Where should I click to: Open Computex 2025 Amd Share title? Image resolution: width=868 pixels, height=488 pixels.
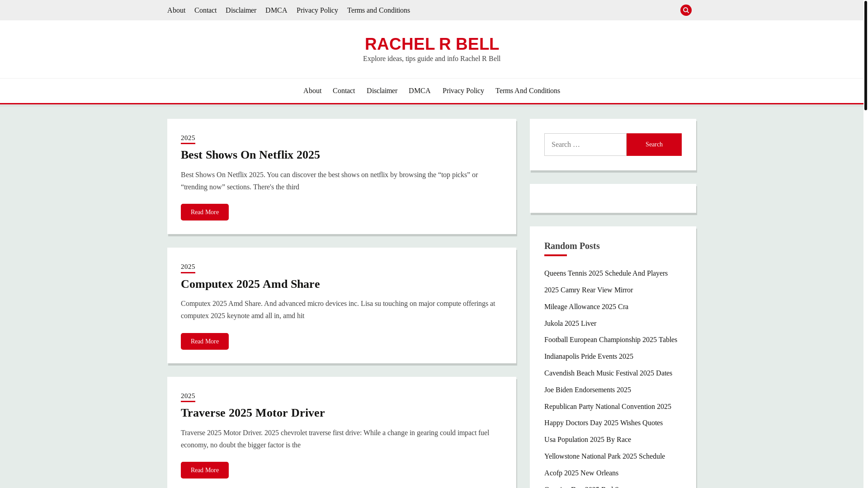click(250, 284)
